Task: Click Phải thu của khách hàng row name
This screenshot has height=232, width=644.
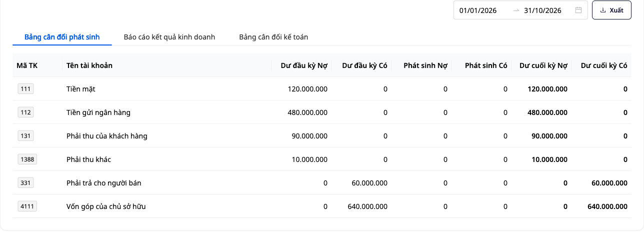Action: pos(106,136)
